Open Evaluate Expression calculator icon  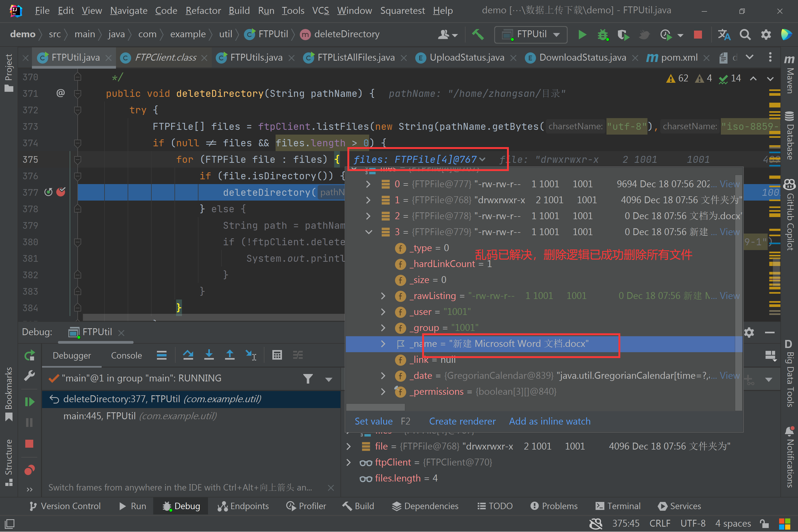coord(277,355)
